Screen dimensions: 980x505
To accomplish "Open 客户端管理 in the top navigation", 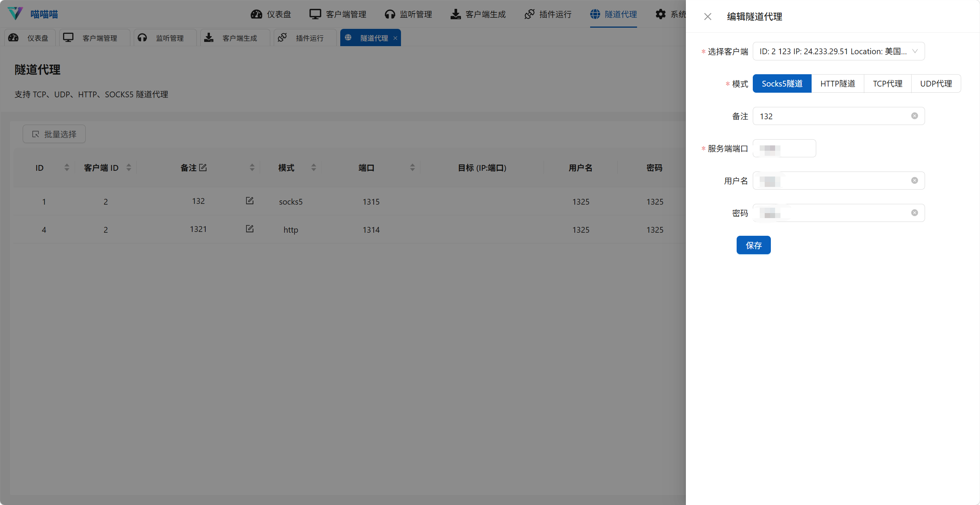I will [338, 14].
